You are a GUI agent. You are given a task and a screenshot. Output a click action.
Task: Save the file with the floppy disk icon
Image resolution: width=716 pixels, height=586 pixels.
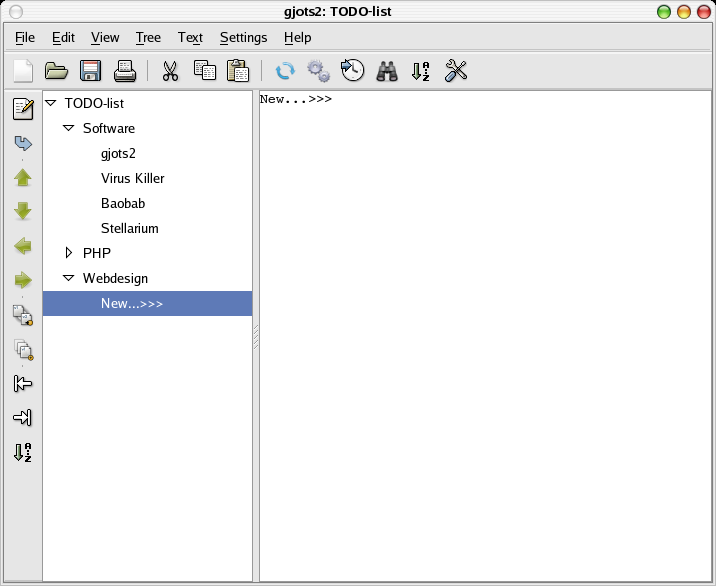coord(90,71)
